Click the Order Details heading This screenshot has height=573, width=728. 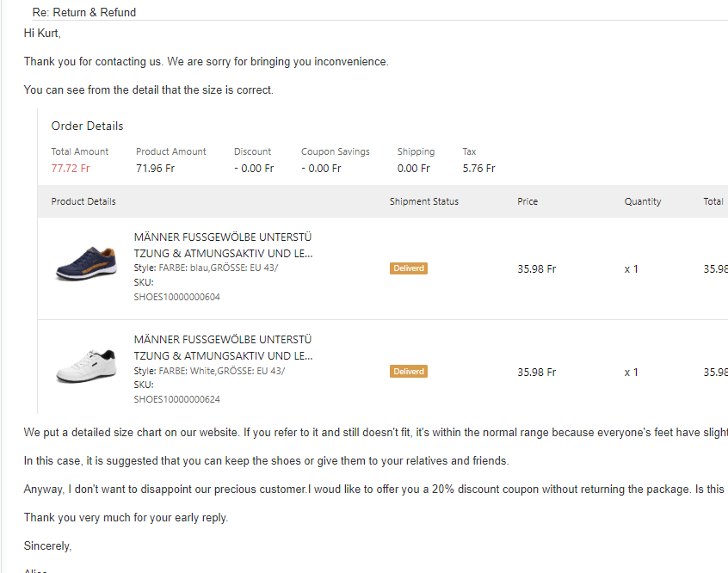(x=87, y=126)
